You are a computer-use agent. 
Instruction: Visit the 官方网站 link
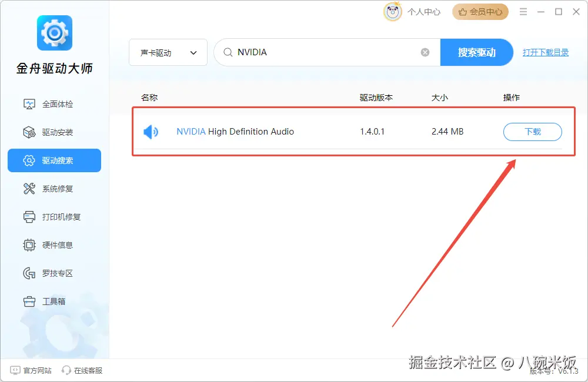click(x=31, y=370)
